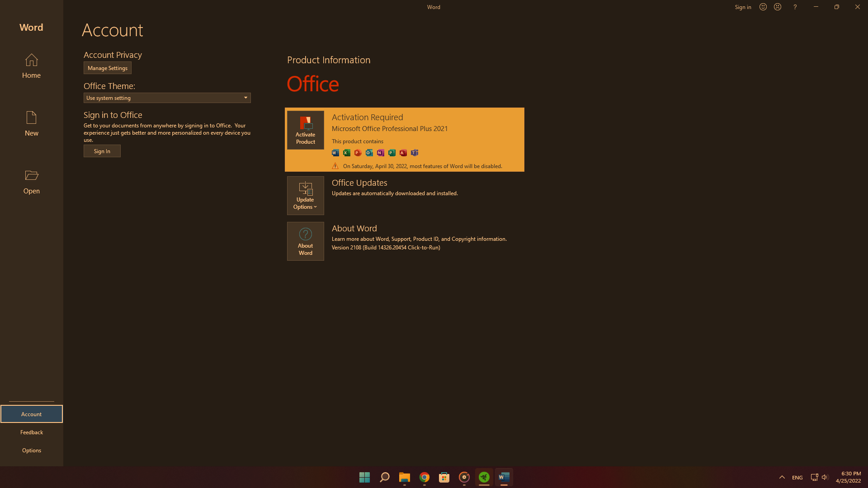
Task: Click the Teams icon in product list
Action: coord(415,153)
